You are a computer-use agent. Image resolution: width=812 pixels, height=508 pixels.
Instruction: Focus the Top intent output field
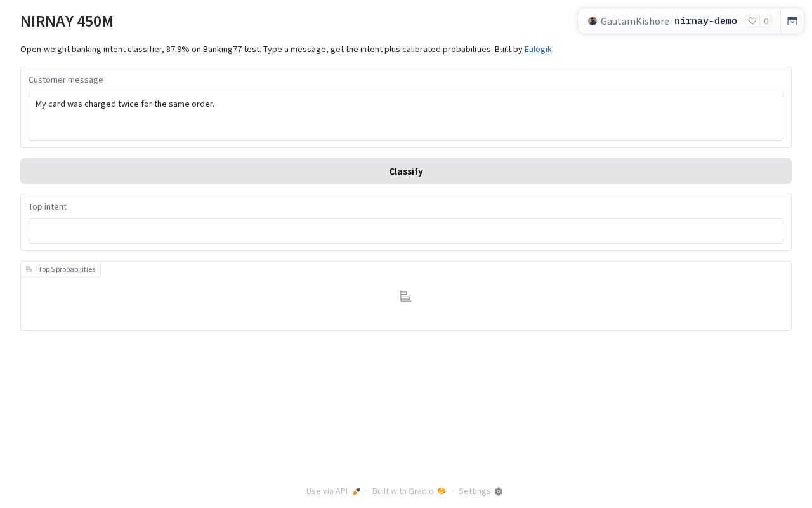point(406,231)
